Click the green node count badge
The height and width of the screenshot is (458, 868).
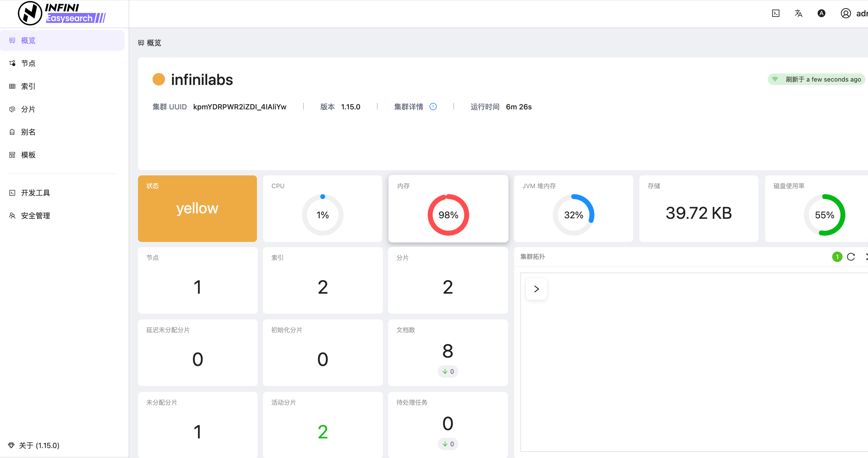click(837, 257)
